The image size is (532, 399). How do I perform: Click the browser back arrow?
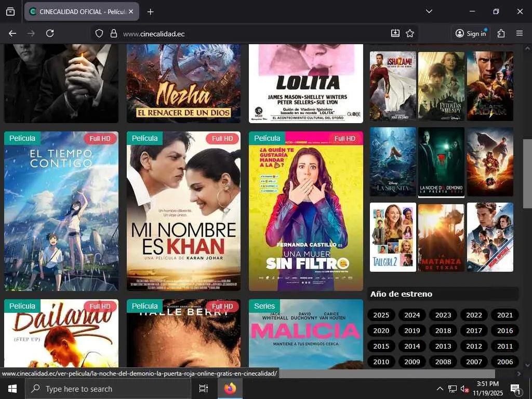tap(12, 33)
